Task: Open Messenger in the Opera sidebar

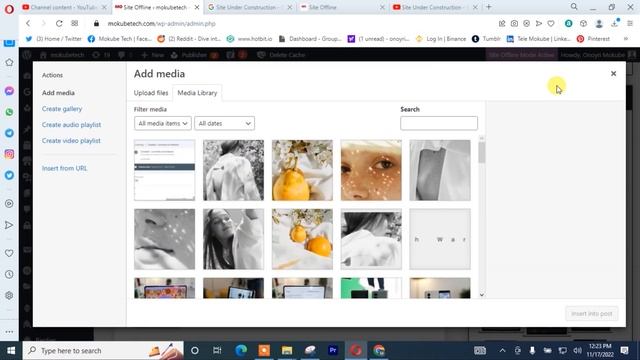Action: point(9,91)
